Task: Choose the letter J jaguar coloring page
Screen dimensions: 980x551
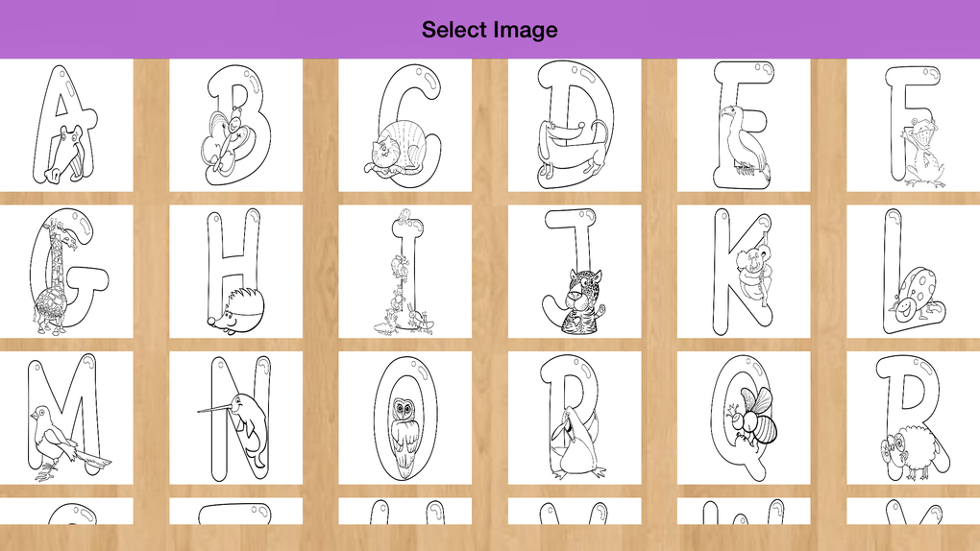Action: tap(575, 271)
